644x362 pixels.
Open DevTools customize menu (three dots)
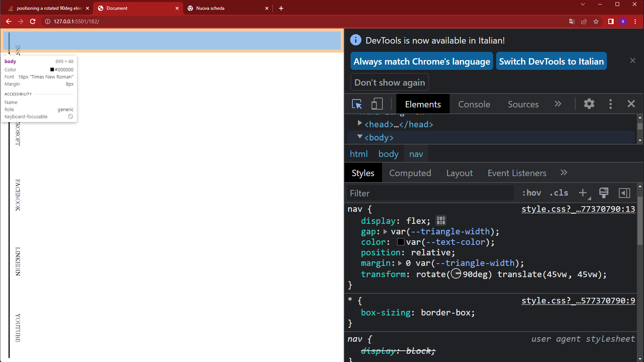611,104
